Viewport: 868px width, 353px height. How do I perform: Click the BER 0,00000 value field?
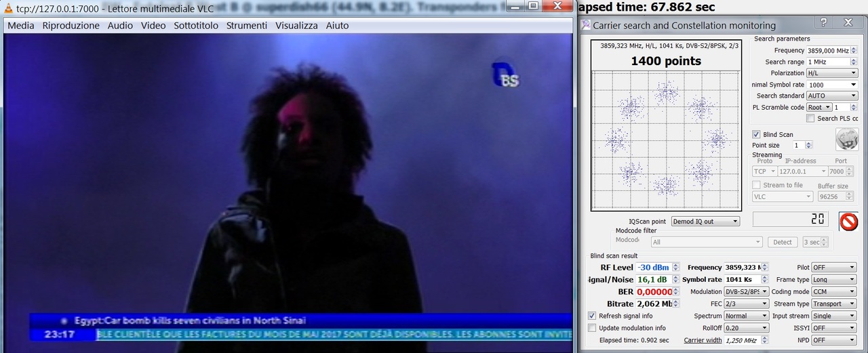coord(658,291)
